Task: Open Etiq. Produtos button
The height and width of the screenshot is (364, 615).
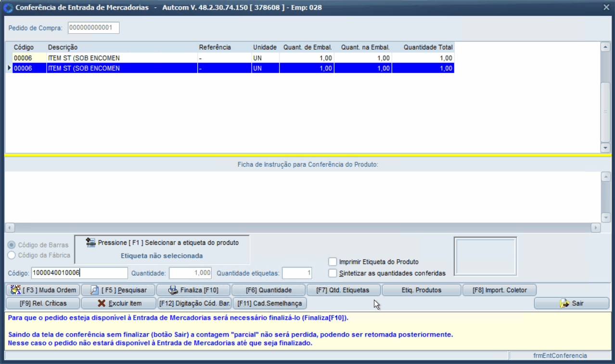Action: point(421,290)
